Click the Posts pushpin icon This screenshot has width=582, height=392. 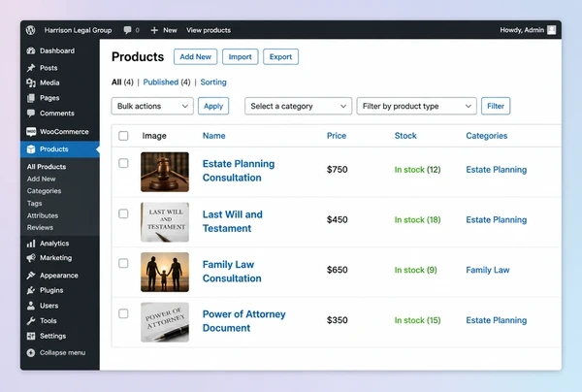click(x=31, y=68)
